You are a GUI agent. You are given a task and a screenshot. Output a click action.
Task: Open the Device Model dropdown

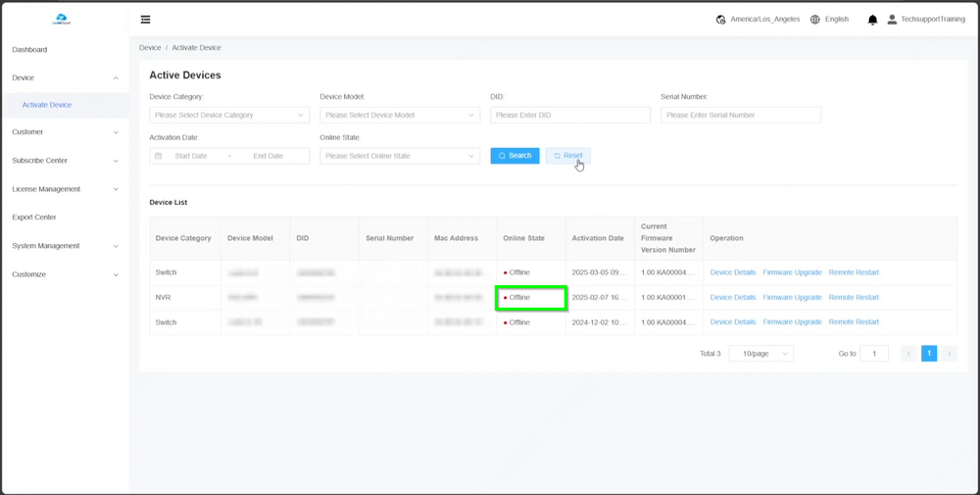[399, 115]
